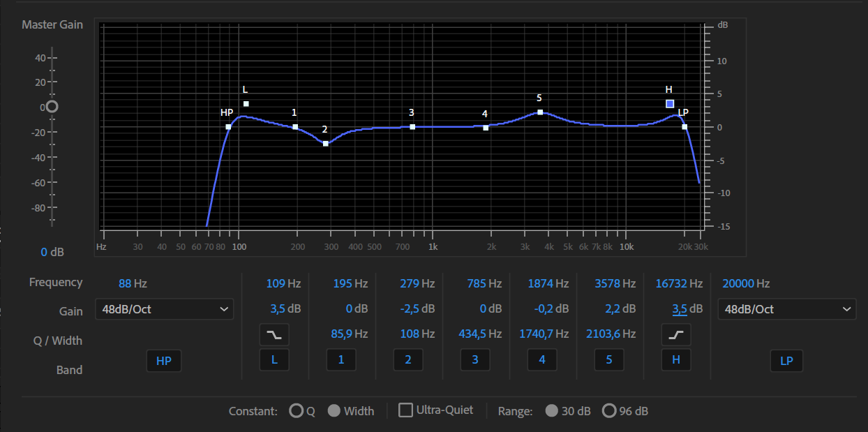
Task: Toggle band 3 button
Action: [475, 360]
